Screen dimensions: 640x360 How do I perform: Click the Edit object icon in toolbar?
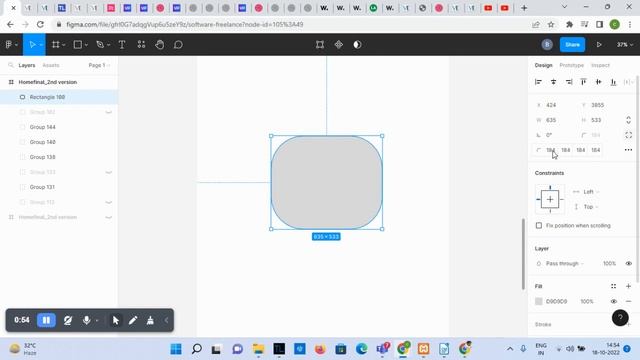tap(320, 44)
